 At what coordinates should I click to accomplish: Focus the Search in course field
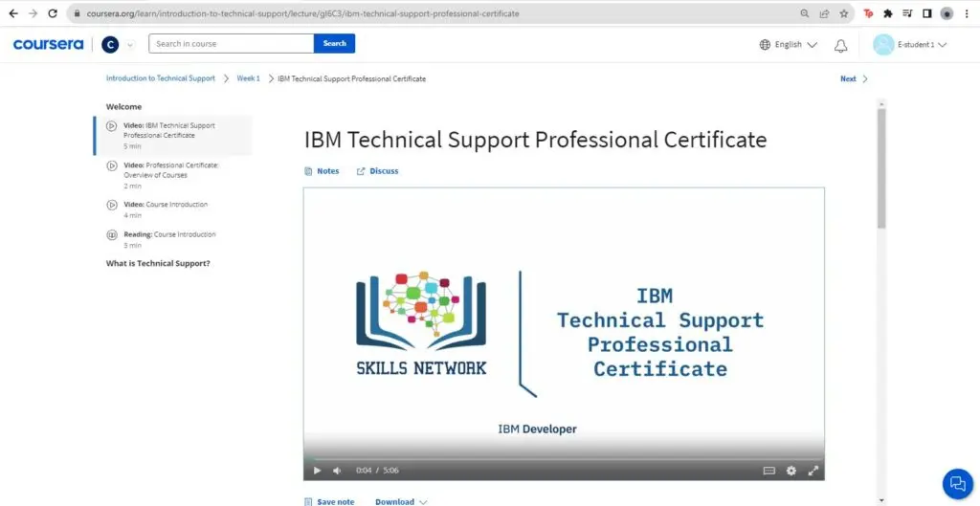tap(232, 44)
